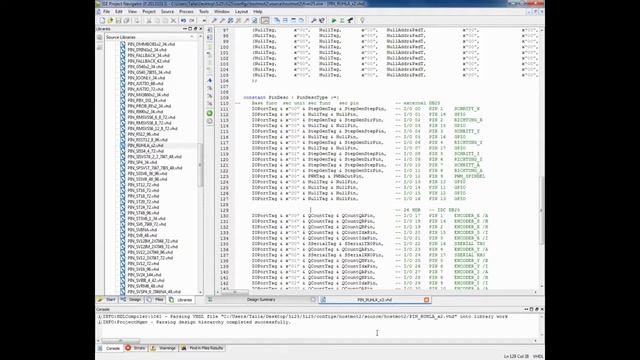Open the Find in Files Results tab
640x360 pixels.
pos(202,348)
